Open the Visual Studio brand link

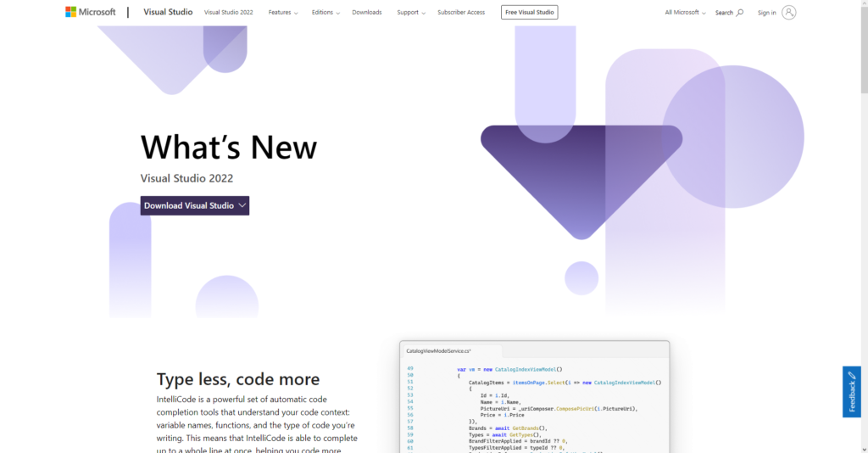[167, 12]
